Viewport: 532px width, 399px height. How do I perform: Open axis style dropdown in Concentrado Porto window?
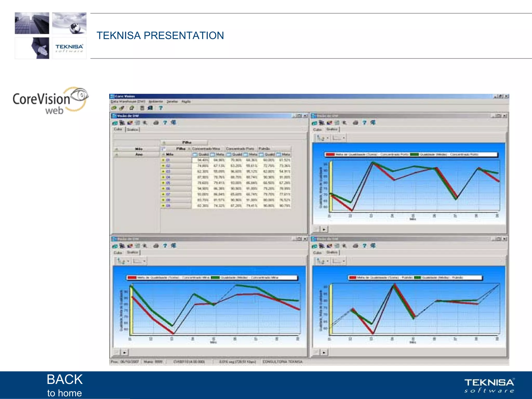point(344,138)
